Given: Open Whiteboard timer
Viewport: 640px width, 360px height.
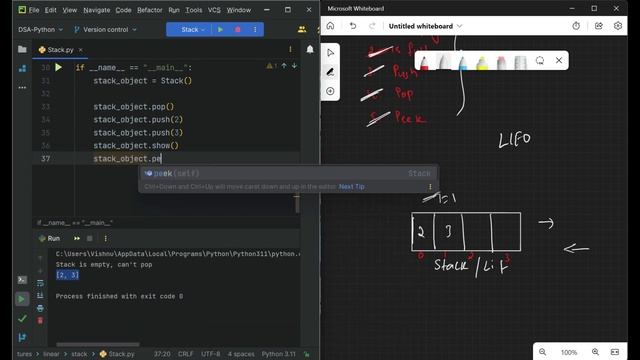Looking at the screenshot, I should pyautogui.click(x=576, y=26).
